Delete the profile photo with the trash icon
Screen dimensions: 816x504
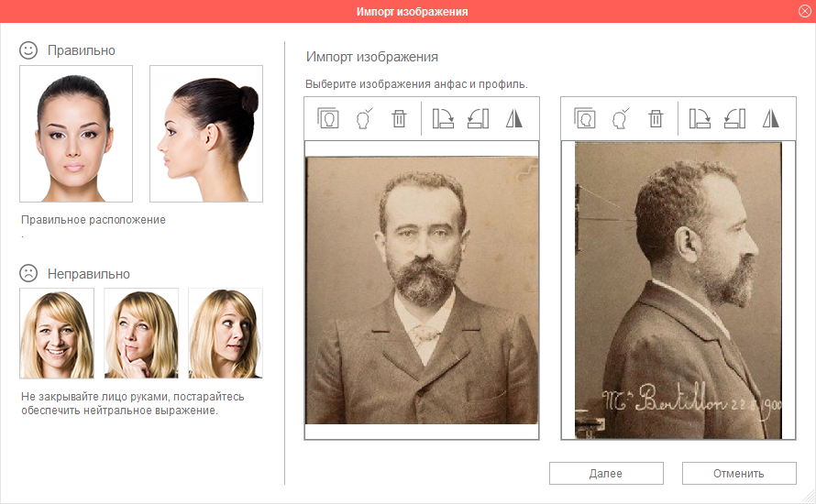[x=656, y=118]
